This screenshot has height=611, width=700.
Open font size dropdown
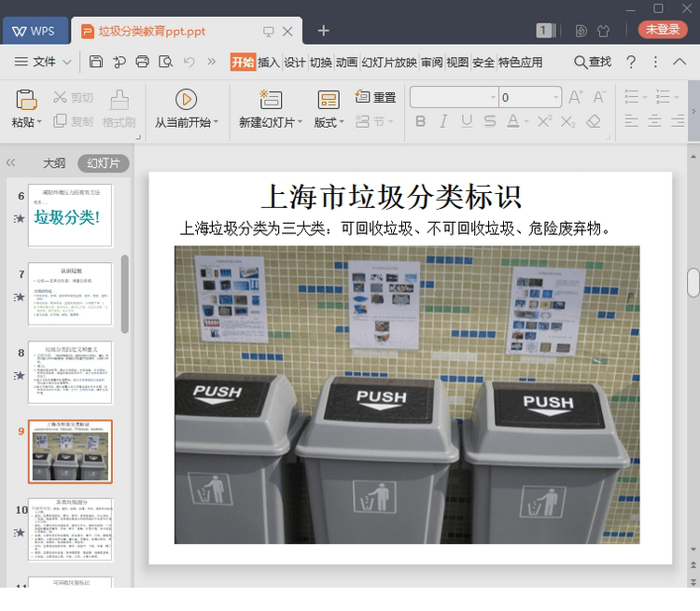click(x=556, y=97)
